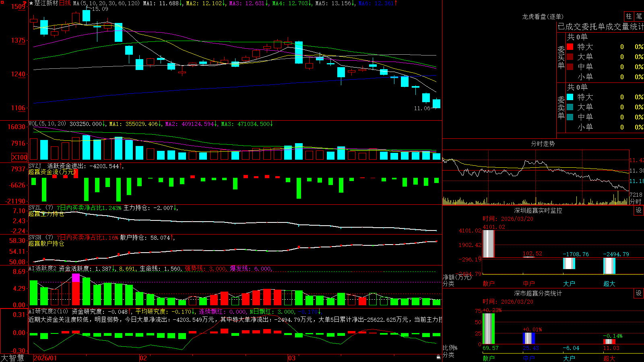Click the 分时走势 panel title

(x=543, y=144)
